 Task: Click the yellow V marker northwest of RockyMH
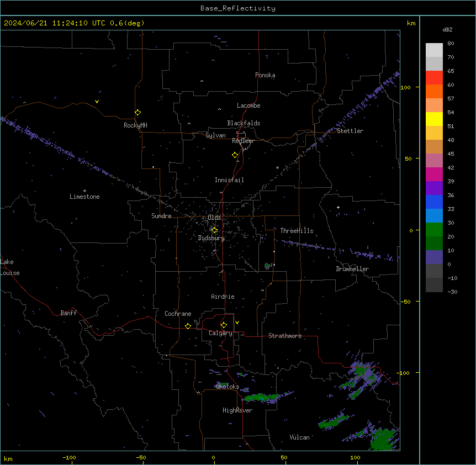pyautogui.click(x=97, y=102)
